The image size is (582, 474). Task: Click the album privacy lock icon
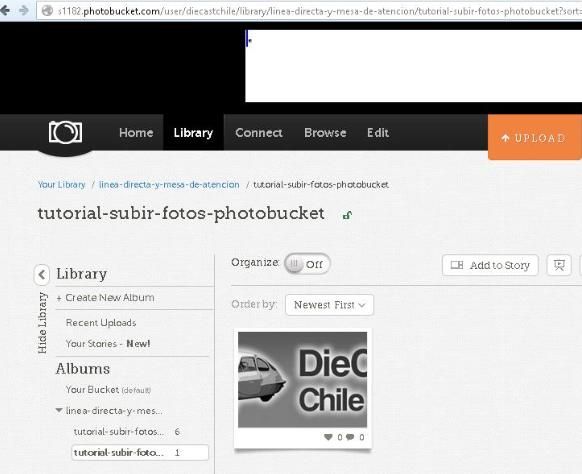pos(347,215)
